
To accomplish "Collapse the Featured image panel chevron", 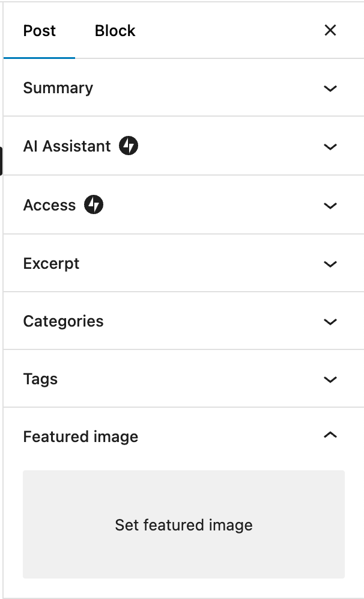I will [330, 435].
